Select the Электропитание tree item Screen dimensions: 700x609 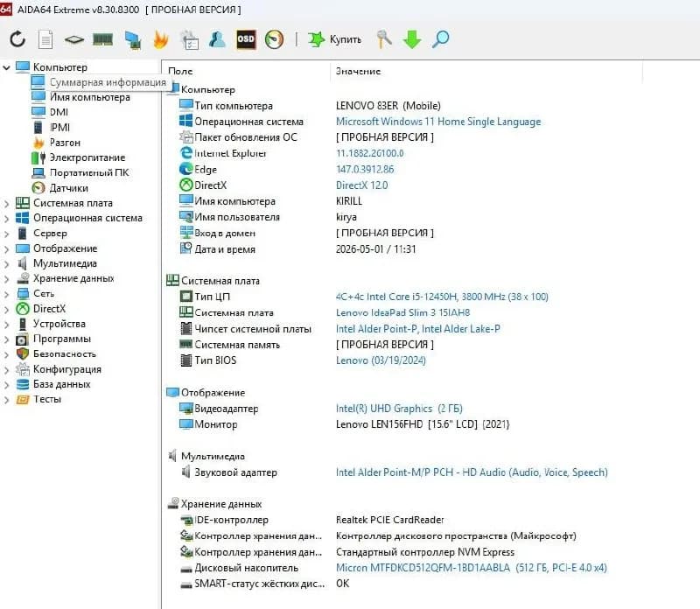(x=87, y=157)
